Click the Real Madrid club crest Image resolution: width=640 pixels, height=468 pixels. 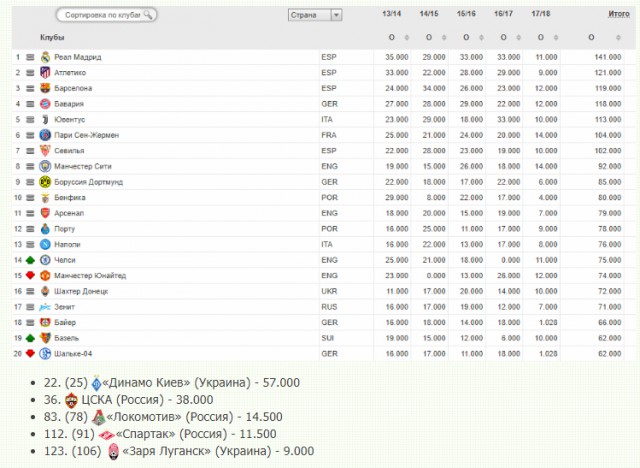(x=45, y=57)
